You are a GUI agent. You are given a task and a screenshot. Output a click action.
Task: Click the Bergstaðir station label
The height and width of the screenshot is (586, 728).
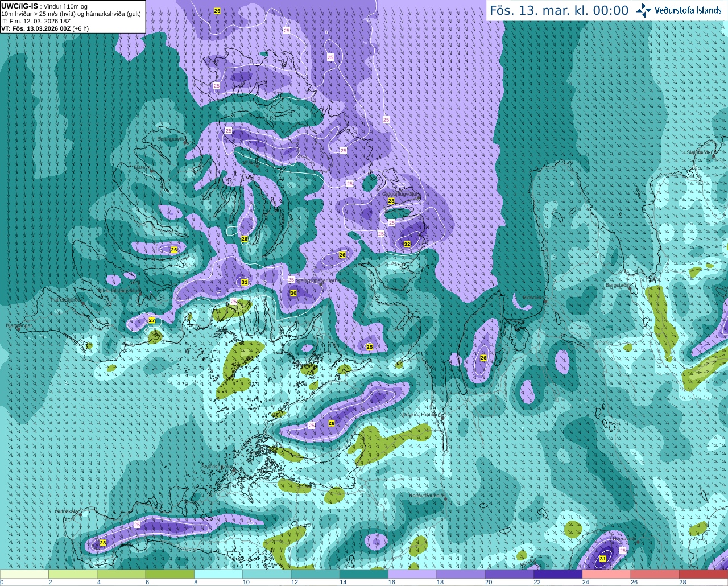point(618,285)
